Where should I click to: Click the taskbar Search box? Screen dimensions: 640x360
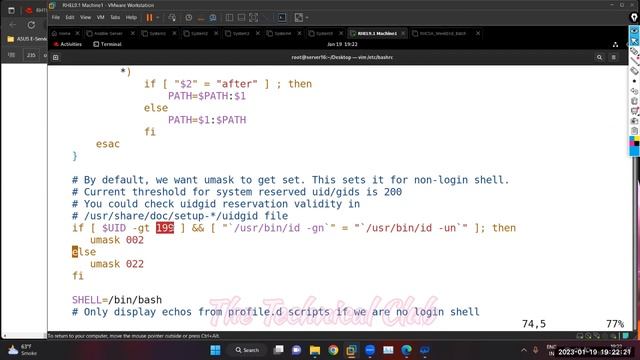(247, 350)
